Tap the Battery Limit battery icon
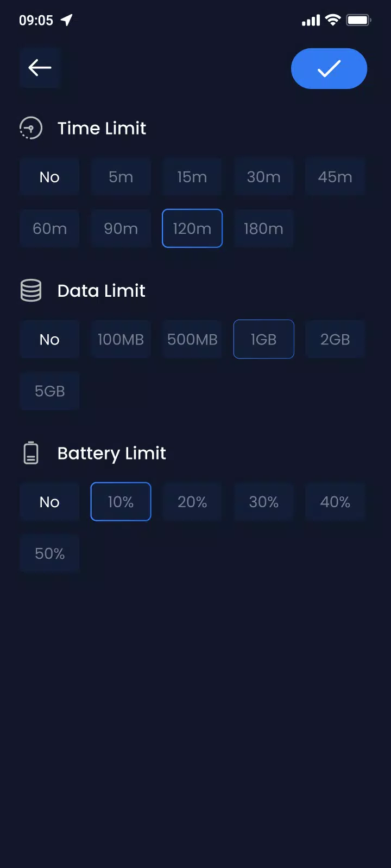 (31, 453)
